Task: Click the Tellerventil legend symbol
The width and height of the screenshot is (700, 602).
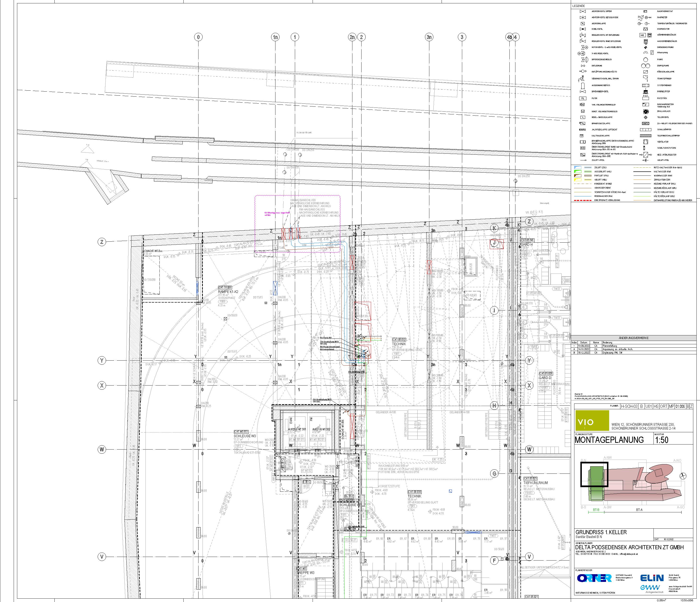Action: point(646,117)
